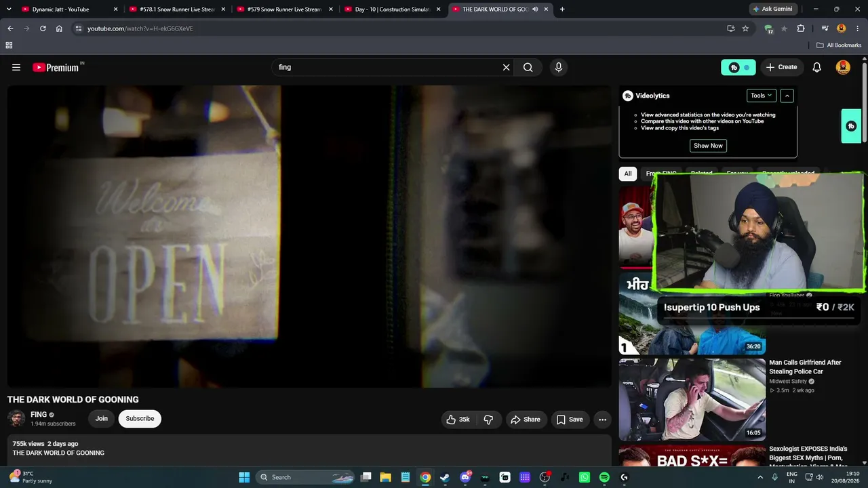Image resolution: width=868 pixels, height=488 pixels.
Task: Open File Explorer from the taskbar
Action: [385, 477]
